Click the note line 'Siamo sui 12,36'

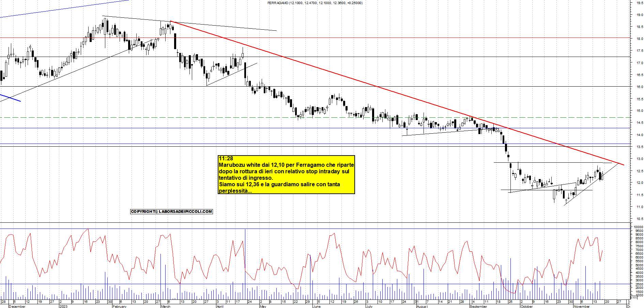(x=279, y=184)
